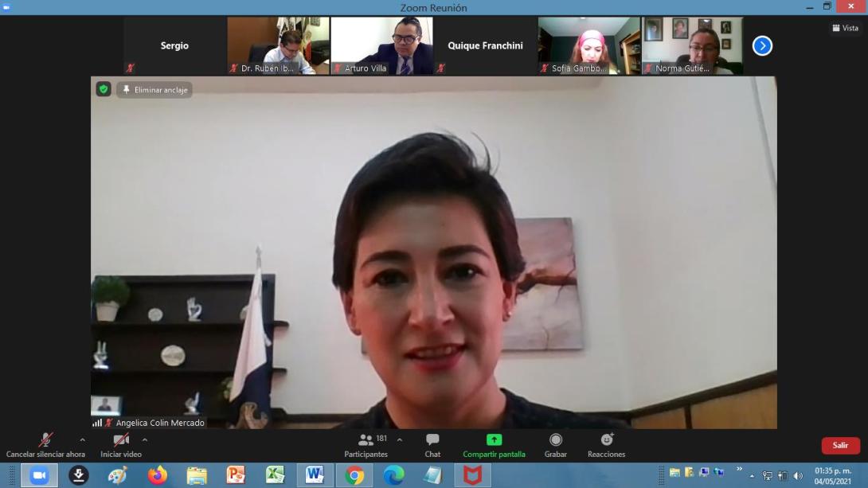Show next participants with blue arrow

(x=762, y=46)
